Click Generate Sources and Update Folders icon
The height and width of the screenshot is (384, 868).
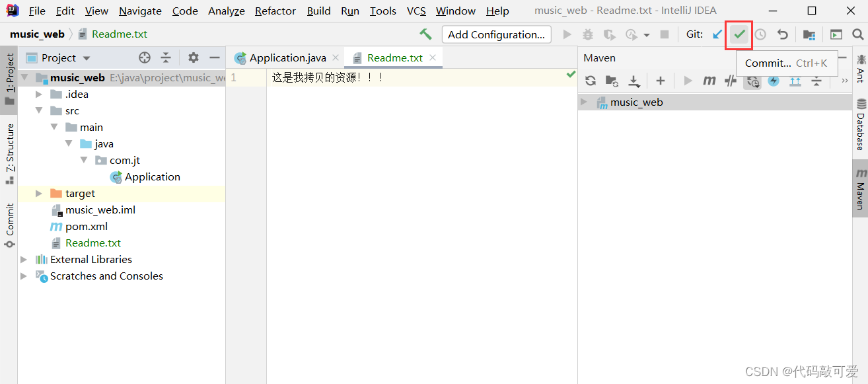click(x=612, y=81)
